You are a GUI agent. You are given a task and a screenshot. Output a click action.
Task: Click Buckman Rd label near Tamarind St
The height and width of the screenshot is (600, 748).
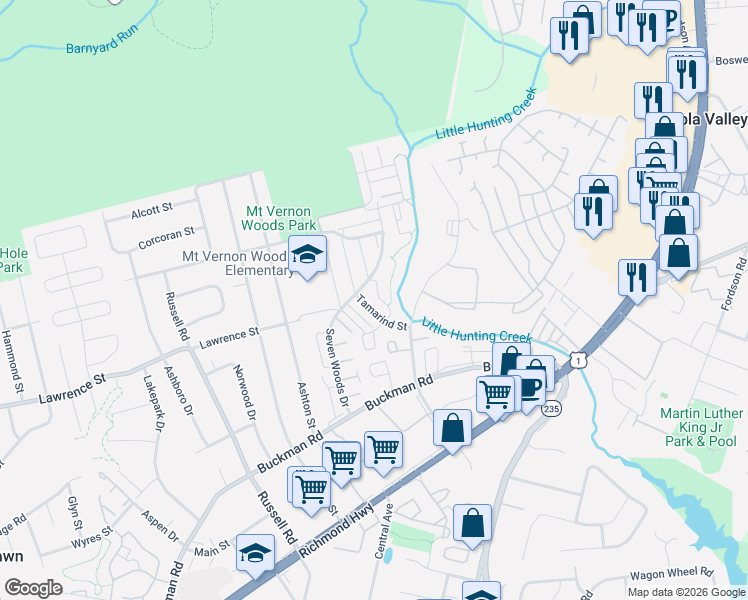click(399, 392)
